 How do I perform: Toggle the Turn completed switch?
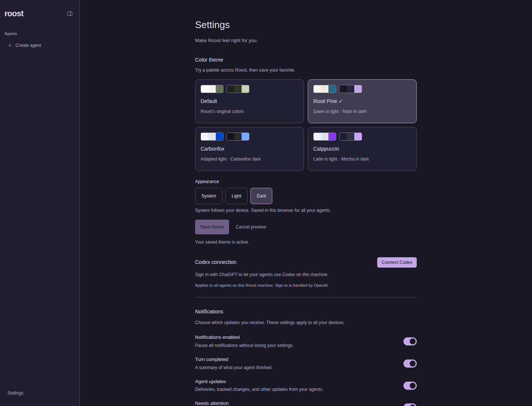click(x=410, y=364)
